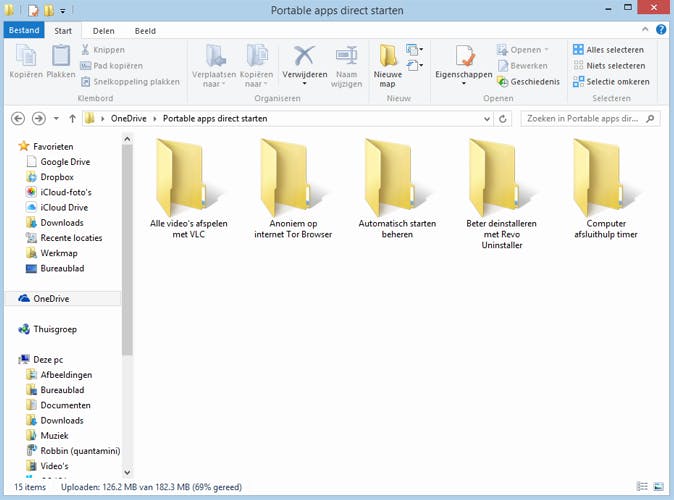Select Favorieten in the navigation pane

tap(53, 147)
